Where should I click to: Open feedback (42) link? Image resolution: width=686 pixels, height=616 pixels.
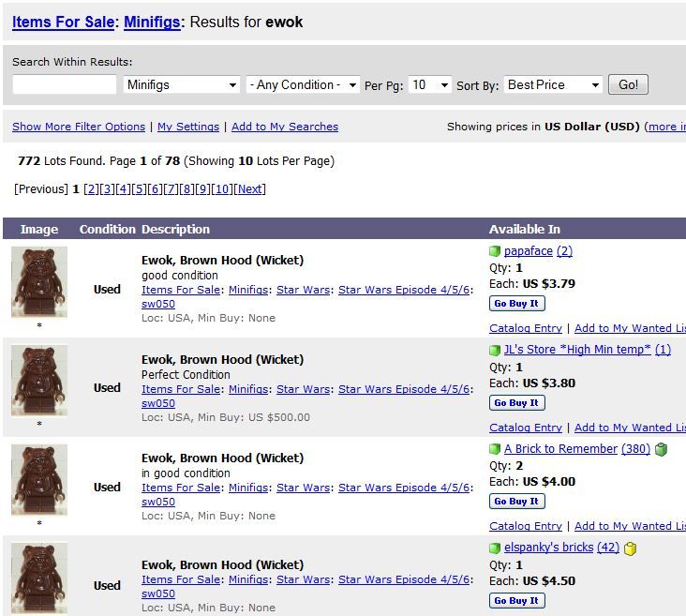coord(608,548)
